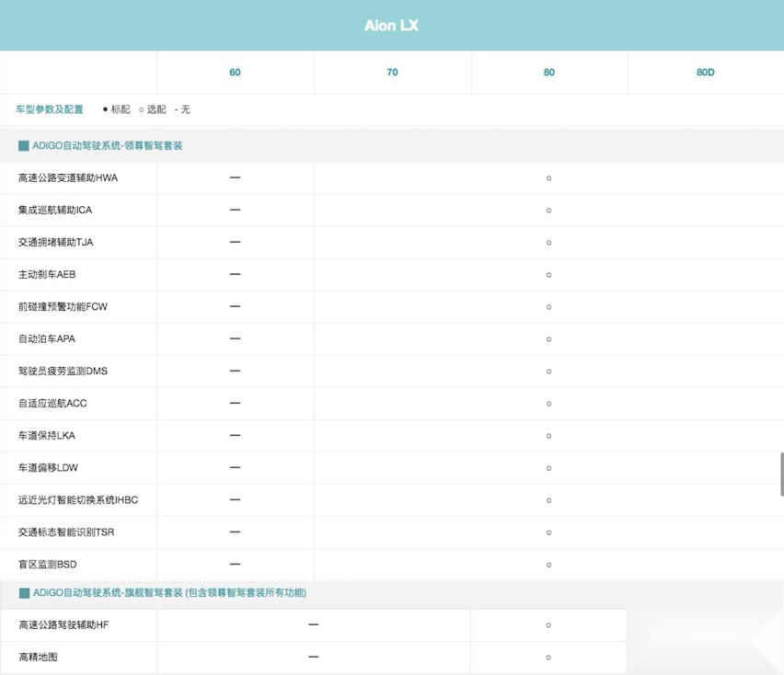Image resolution: width=784 pixels, height=675 pixels.
Task: Click the optional circle in the ICA row
Action: (549, 211)
